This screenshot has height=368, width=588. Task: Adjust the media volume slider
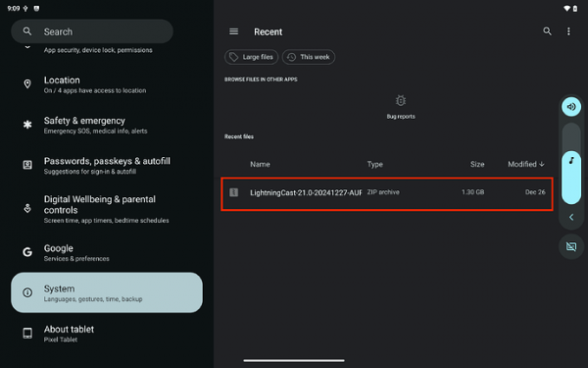[x=571, y=163]
